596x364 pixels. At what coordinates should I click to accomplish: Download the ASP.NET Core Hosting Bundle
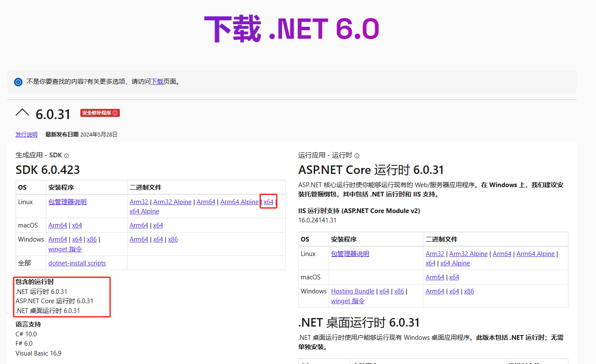point(353,291)
